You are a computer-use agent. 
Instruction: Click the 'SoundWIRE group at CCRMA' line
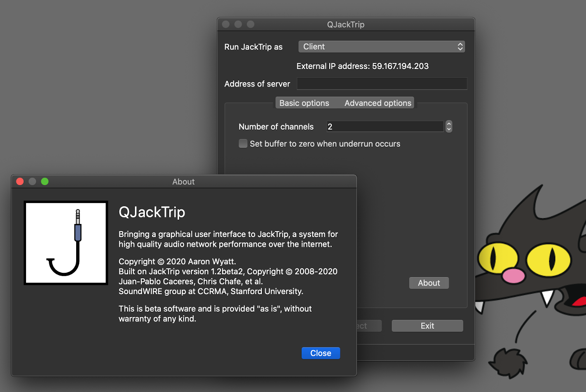(x=211, y=291)
